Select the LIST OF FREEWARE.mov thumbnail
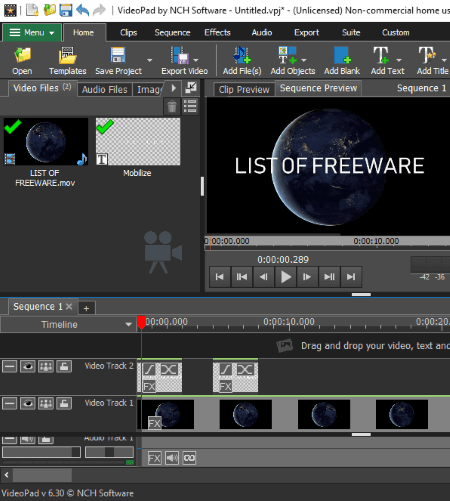The image size is (450, 501). coord(46,141)
